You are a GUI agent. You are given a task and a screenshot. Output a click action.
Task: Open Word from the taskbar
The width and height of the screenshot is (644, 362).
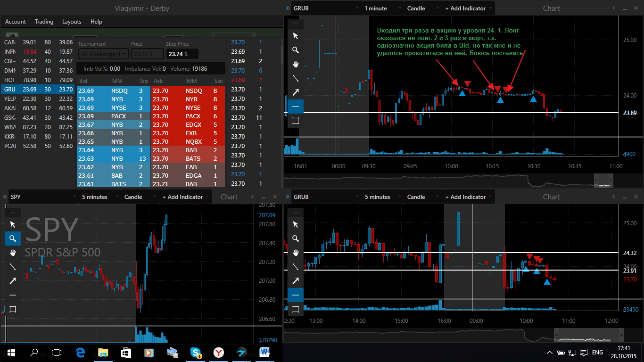click(264, 352)
